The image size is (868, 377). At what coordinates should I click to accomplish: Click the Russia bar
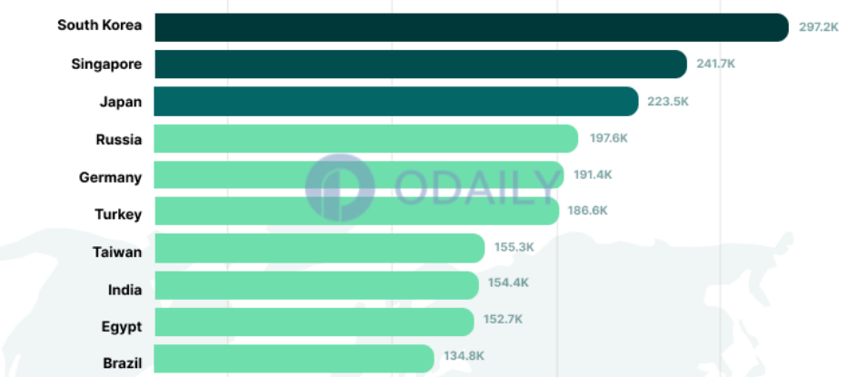coord(366,138)
